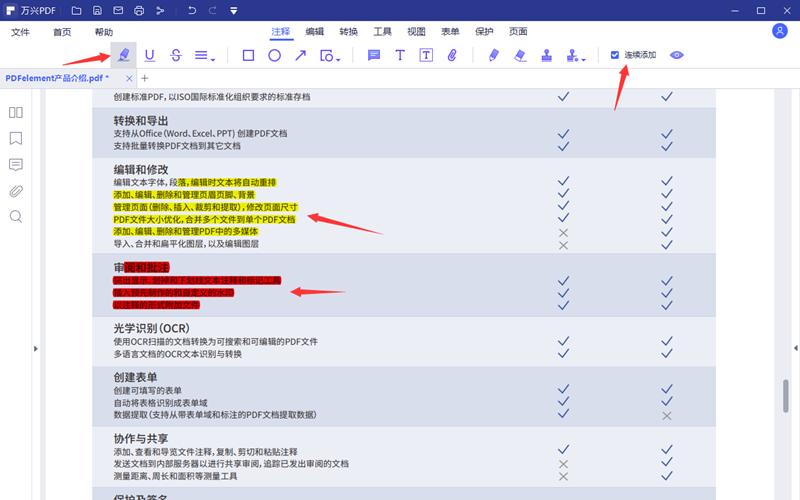The height and width of the screenshot is (500, 800).
Task: Click the vertical scrollbar thumb
Action: 786,390
